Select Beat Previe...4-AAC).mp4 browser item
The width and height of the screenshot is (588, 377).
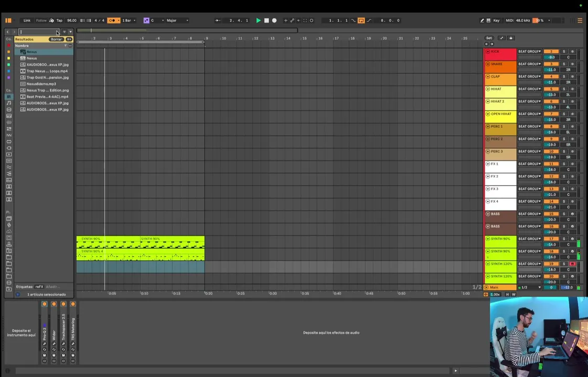tap(47, 97)
